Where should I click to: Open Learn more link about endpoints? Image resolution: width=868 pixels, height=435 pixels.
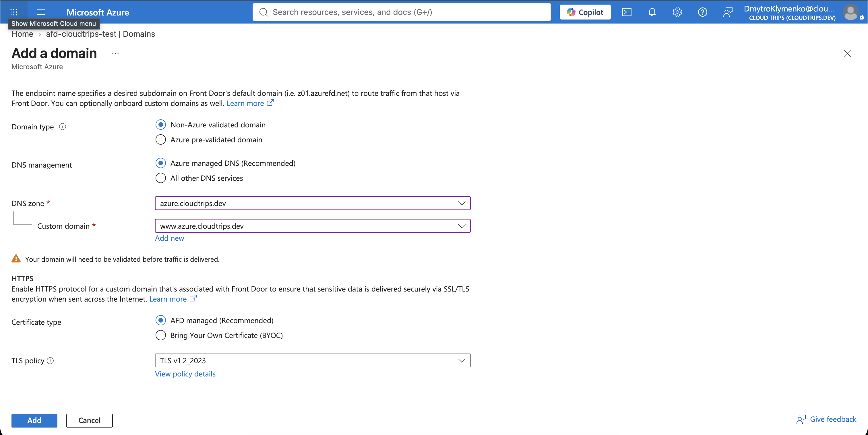[250, 103]
